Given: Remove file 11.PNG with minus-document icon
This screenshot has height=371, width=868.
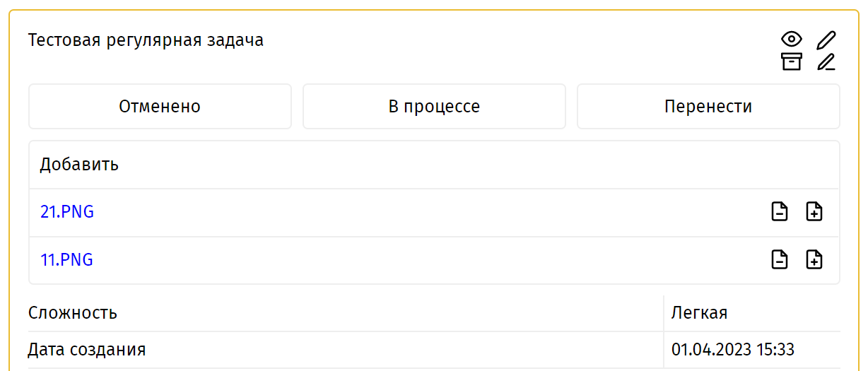Looking at the screenshot, I should pos(779,259).
